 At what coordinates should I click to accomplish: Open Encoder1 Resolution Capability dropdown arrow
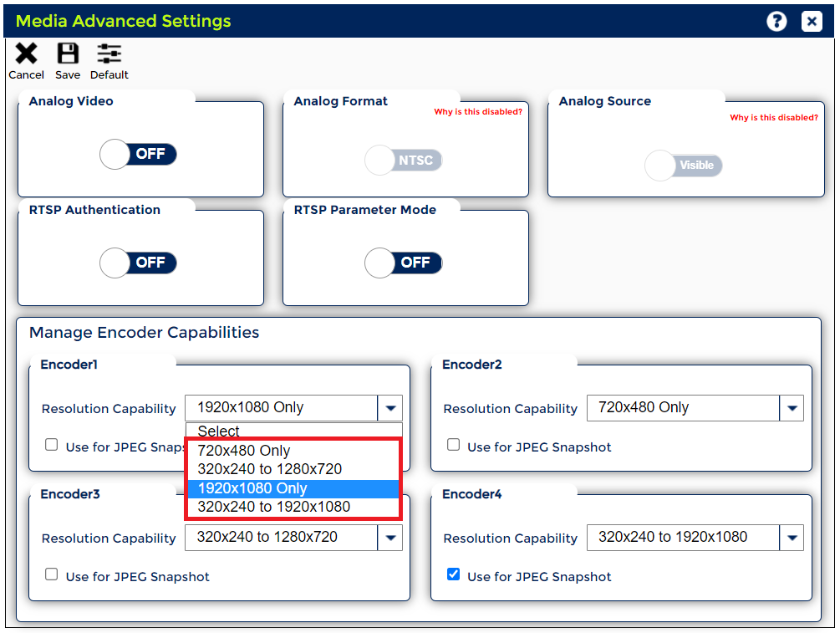[390, 408]
